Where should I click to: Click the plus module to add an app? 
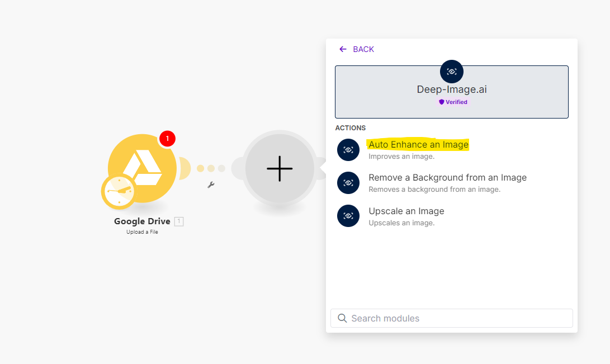tap(279, 168)
